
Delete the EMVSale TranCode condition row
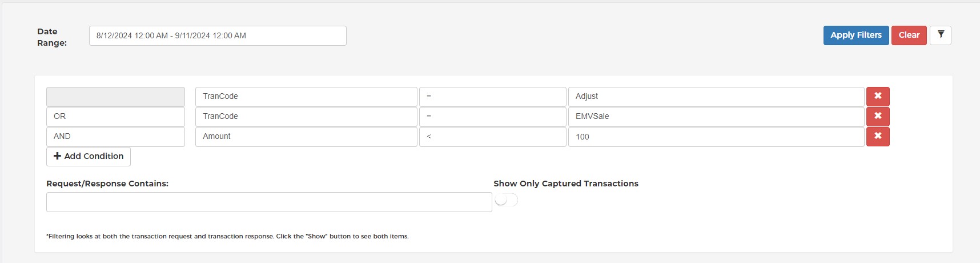tap(878, 117)
